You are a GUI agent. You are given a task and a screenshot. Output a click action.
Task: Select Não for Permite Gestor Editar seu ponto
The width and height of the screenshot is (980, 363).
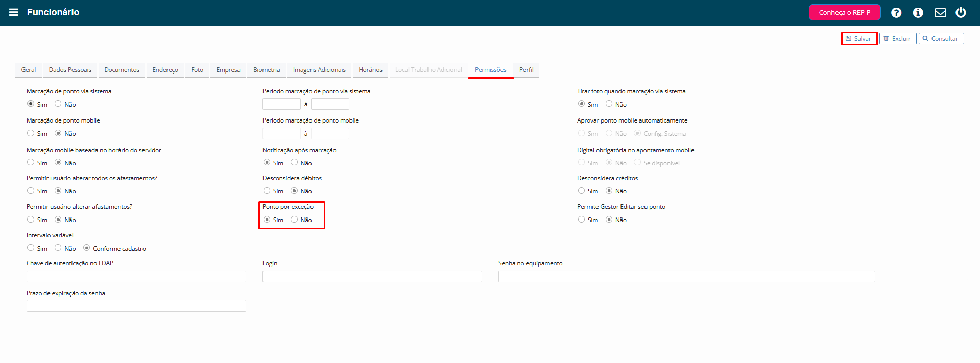(609, 220)
